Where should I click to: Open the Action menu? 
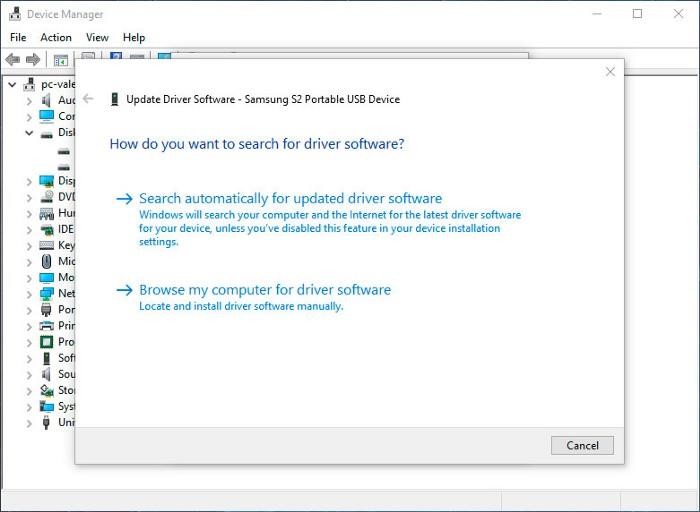coord(56,37)
